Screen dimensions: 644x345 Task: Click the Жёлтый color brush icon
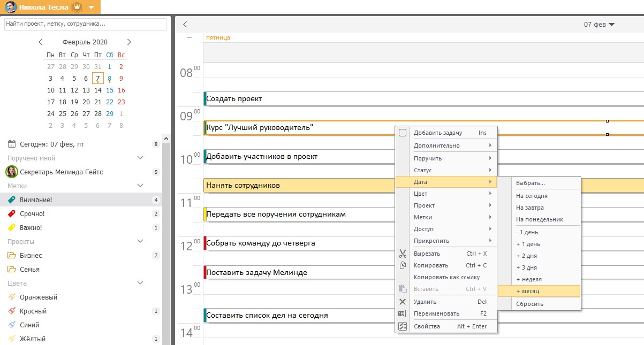click(11, 339)
